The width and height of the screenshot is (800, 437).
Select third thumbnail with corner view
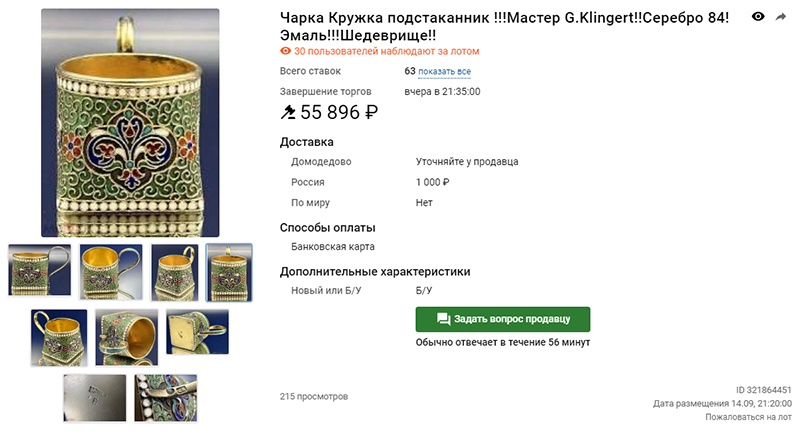click(x=174, y=273)
